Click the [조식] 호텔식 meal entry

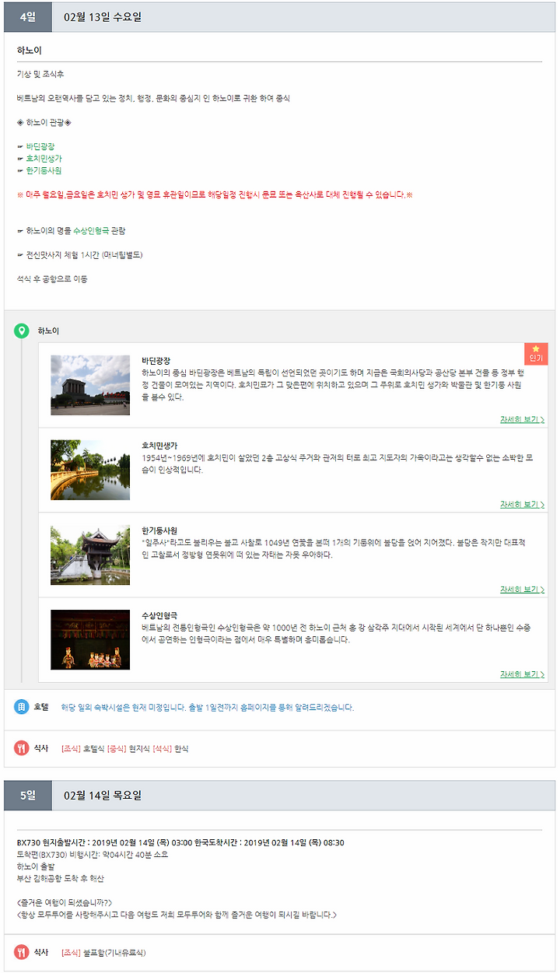pos(82,749)
